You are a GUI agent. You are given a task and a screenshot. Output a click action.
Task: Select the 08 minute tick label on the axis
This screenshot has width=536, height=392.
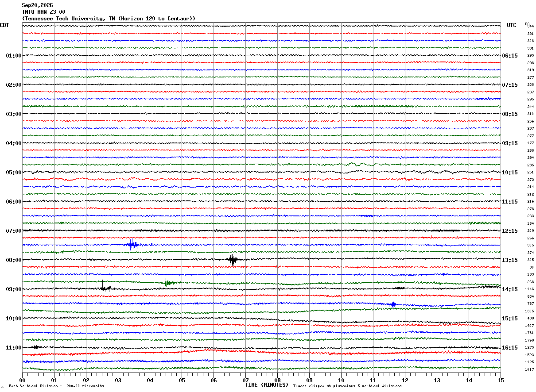pos(277,380)
